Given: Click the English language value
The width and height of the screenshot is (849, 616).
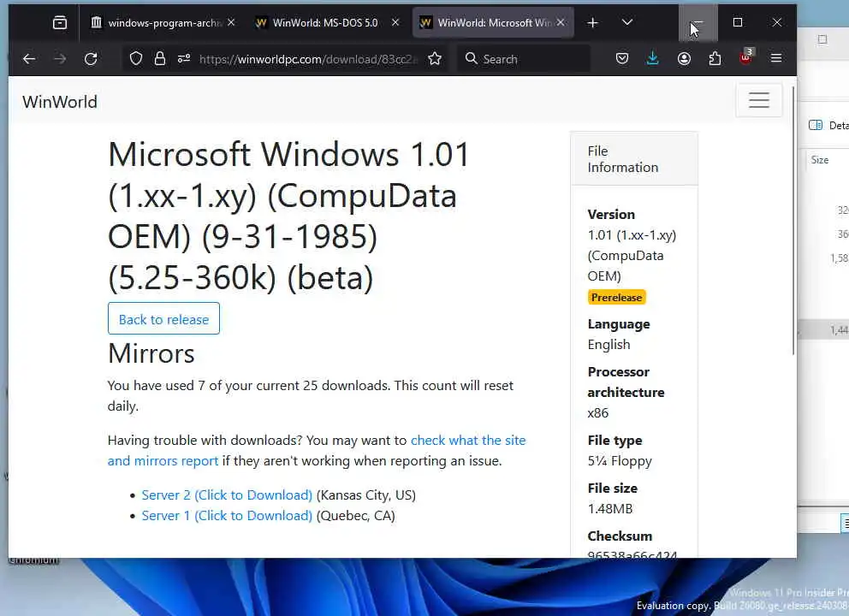Looking at the screenshot, I should (609, 344).
